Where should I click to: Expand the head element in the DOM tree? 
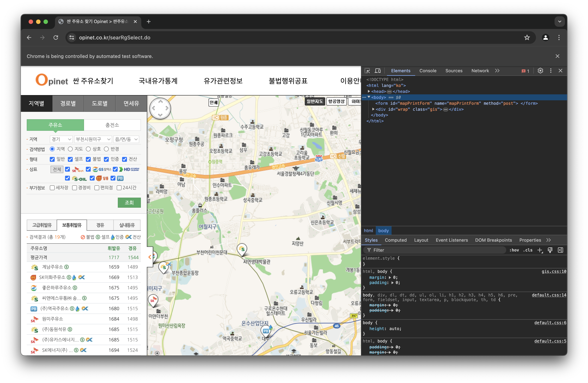[x=369, y=91]
